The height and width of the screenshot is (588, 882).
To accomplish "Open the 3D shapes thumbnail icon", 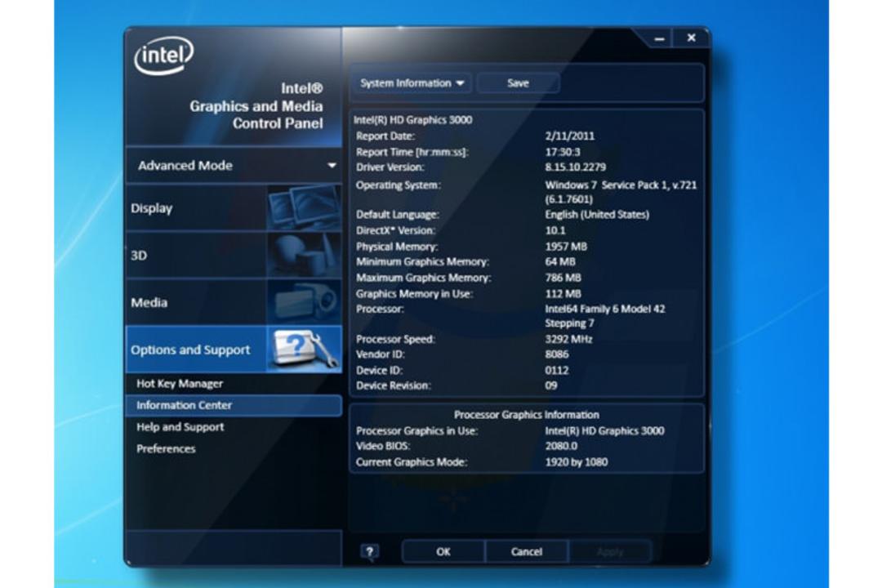I will [x=304, y=256].
